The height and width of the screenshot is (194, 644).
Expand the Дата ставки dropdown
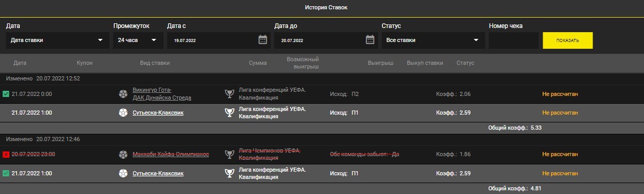click(58, 40)
